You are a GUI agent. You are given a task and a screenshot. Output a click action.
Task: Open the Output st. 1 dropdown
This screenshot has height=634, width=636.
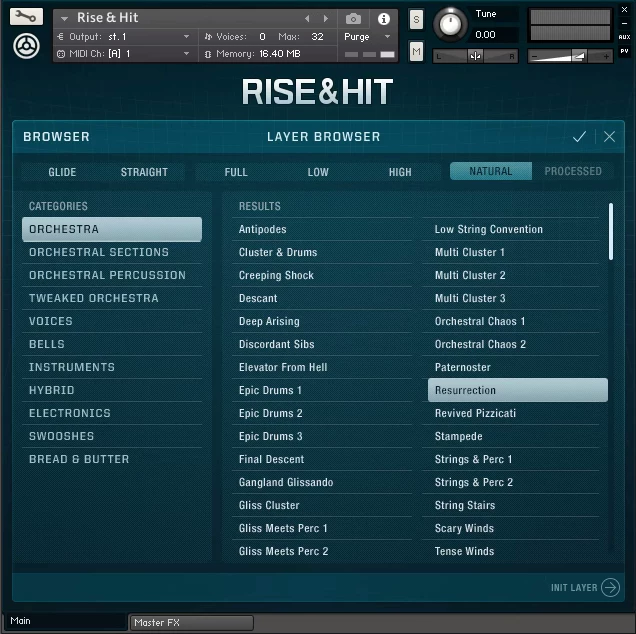[x=126, y=37]
